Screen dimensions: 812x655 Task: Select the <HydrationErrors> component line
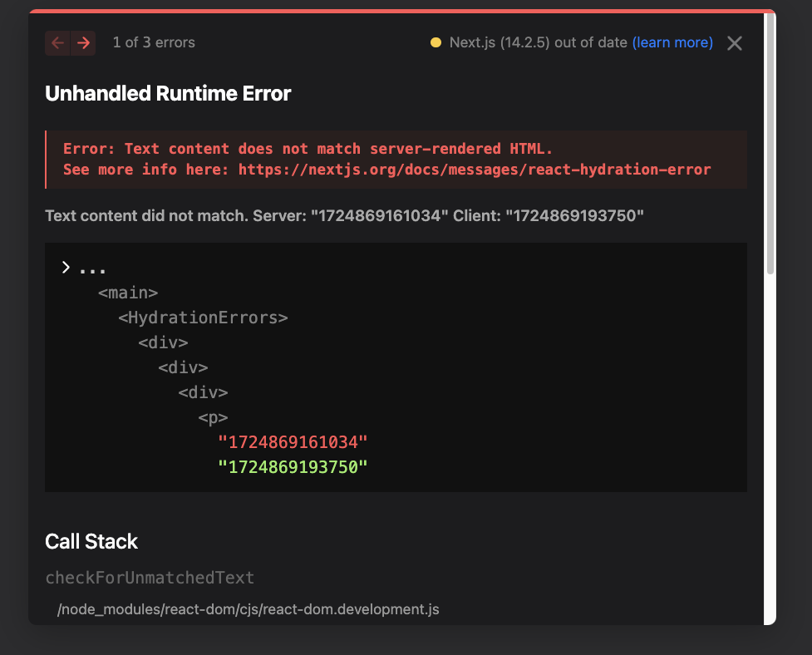click(203, 318)
